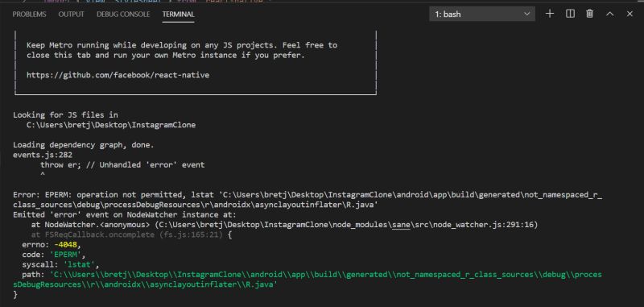The image size is (644, 307).
Task: Click 'Looking for JS files in' line
Action: [65, 115]
